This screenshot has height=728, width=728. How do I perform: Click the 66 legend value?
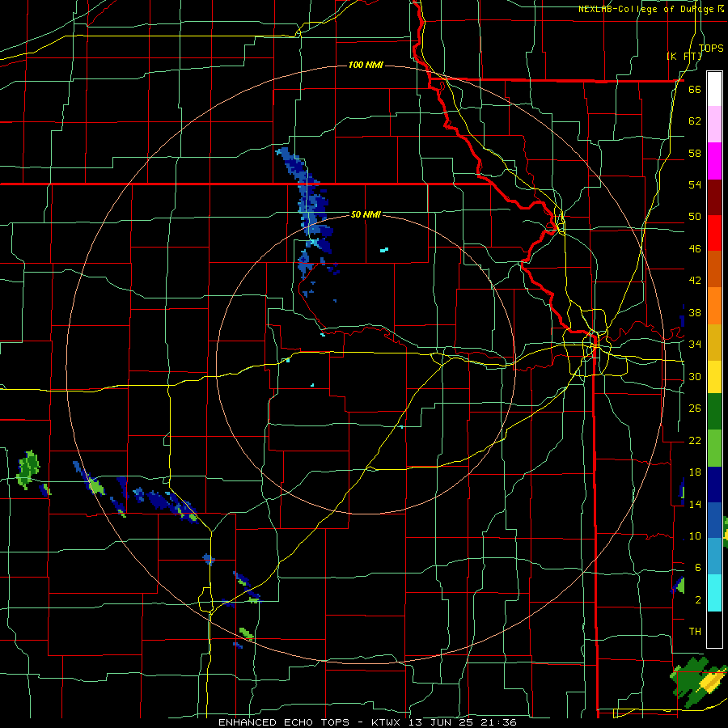(x=695, y=89)
